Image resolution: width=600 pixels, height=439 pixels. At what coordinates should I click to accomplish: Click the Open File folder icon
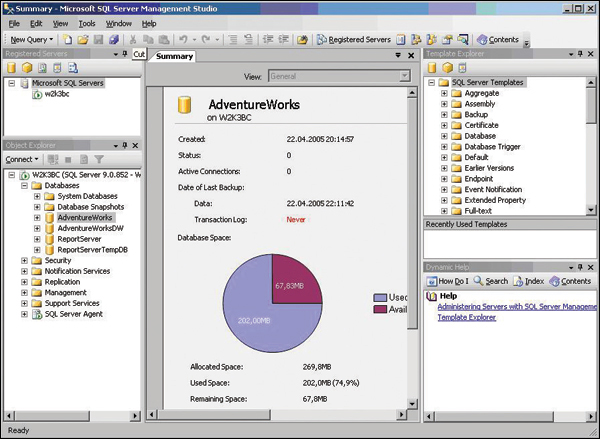83,39
